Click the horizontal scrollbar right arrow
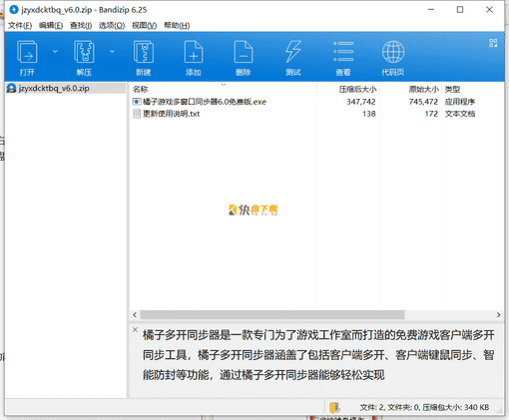Image resolution: width=509 pixels, height=420 pixels. tap(498, 314)
